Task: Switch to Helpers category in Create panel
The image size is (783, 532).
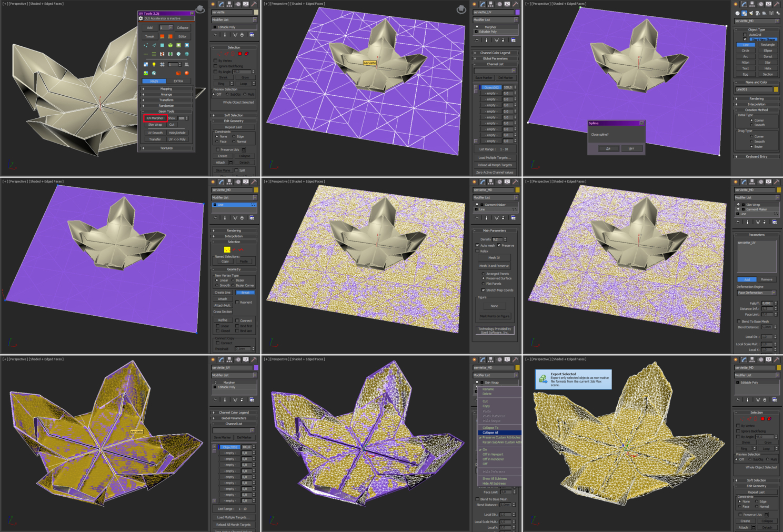Action: tap(765, 13)
